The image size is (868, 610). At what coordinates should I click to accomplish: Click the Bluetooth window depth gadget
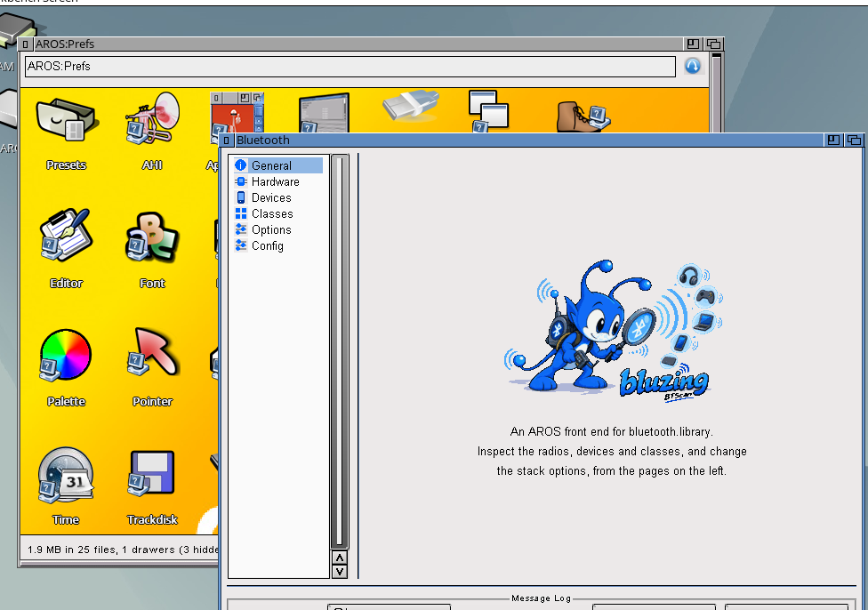click(x=854, y=140)
